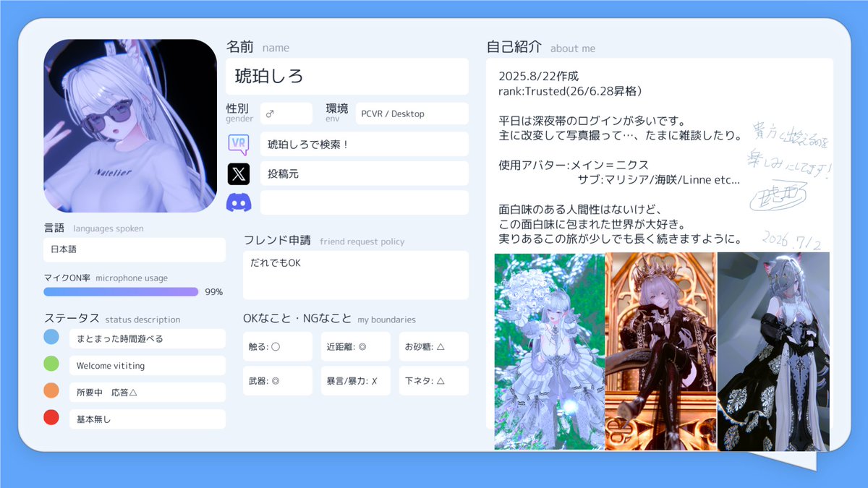This screenshot has width=868, height=488.
Task: Click the 主に改変して写真撮って line
Action: pyautogui.click(x=619, y=135)
